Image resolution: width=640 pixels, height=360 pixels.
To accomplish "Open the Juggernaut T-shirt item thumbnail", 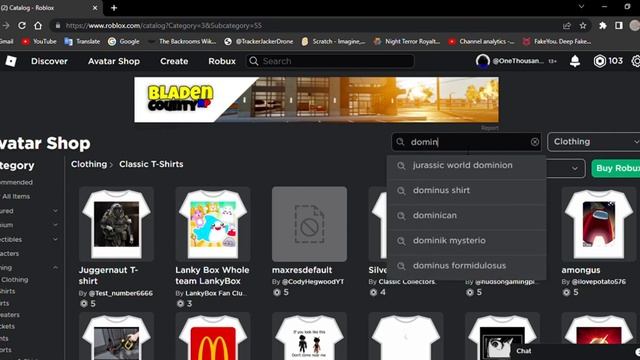I will [116, 224].
